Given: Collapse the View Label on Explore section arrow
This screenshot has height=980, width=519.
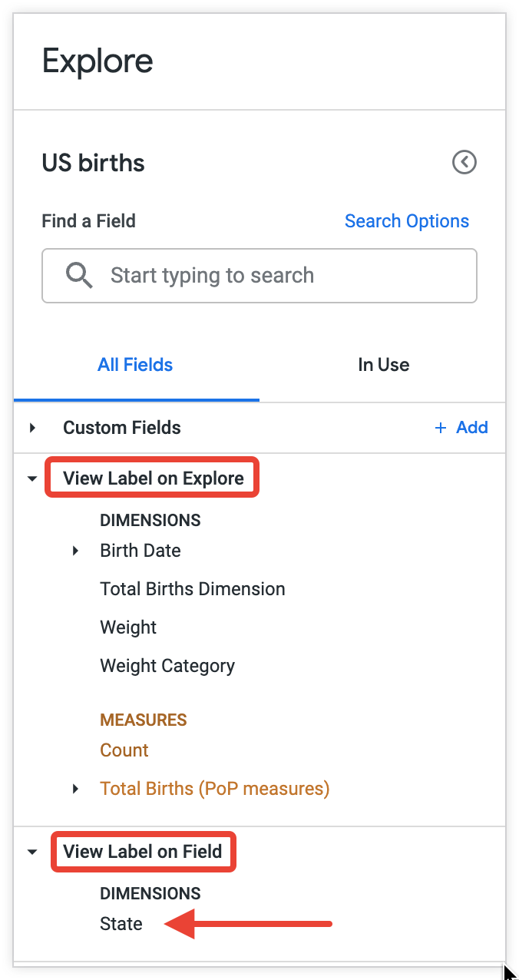Looking at the screenshot, I should (32, 478).
